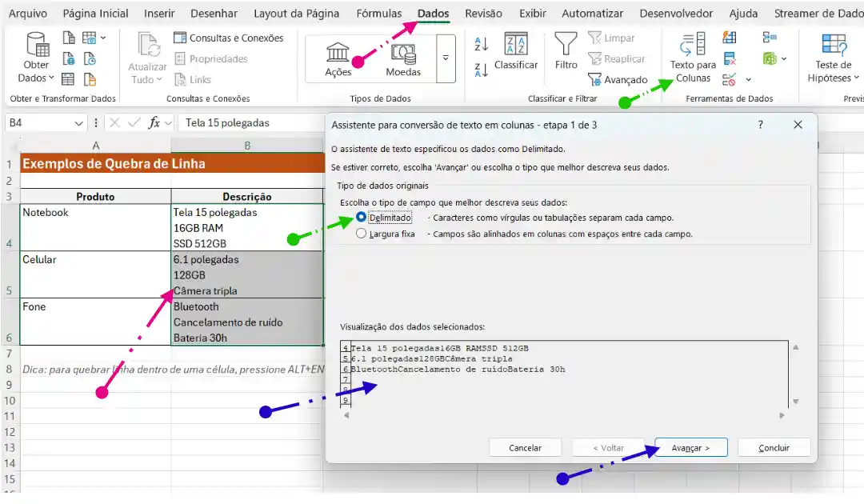Click the Consolidate icon
The image size is (864, 504).
770,38
